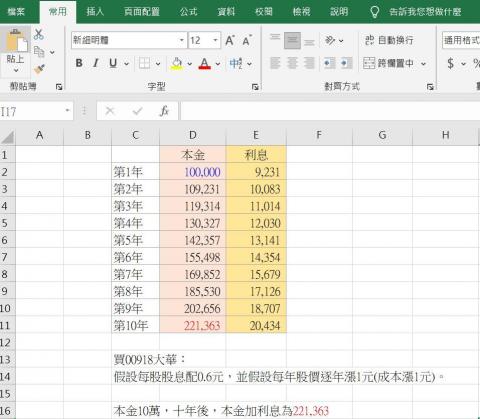Open the font name dropdown
Screen dimensions: 480x419
click(182, 40)
